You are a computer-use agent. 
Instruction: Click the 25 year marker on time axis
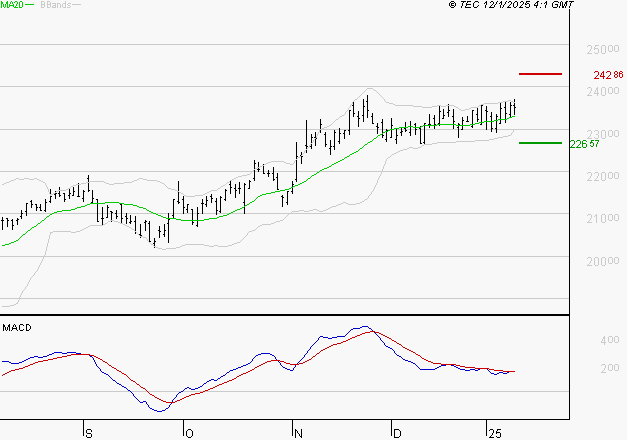click(495, 434)
